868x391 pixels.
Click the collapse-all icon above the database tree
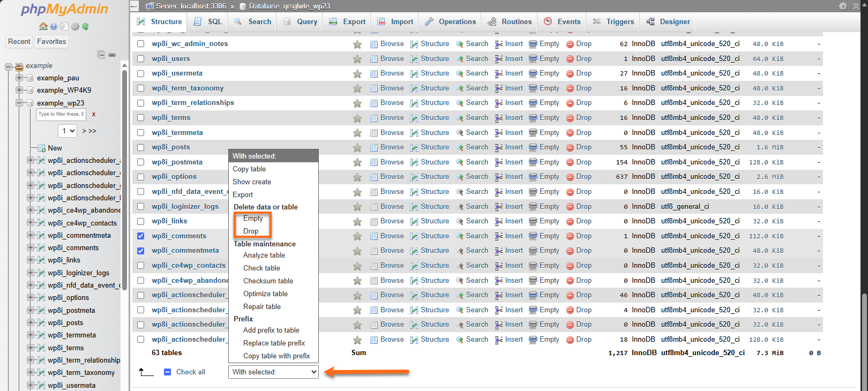[x=101, y=55]
